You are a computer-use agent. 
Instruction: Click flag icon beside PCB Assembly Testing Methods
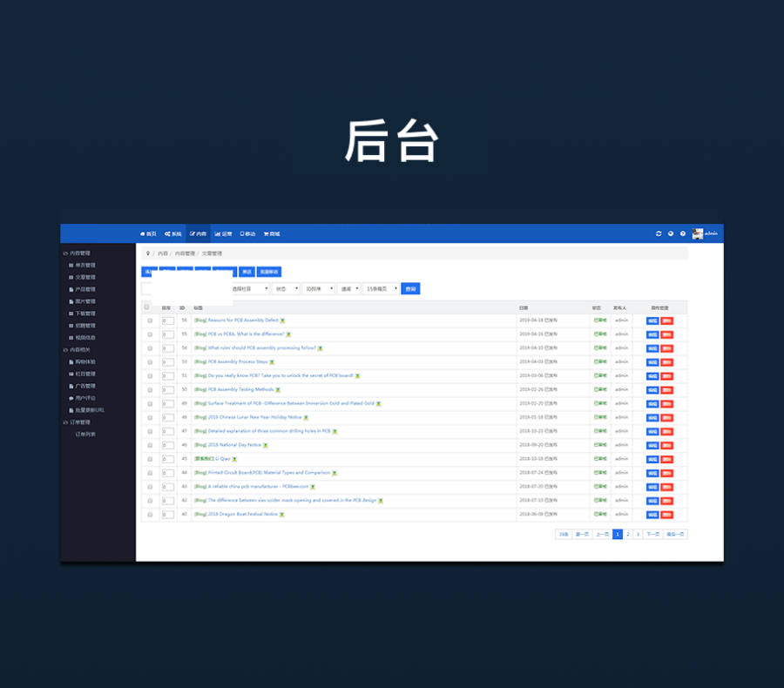[278, 389]
